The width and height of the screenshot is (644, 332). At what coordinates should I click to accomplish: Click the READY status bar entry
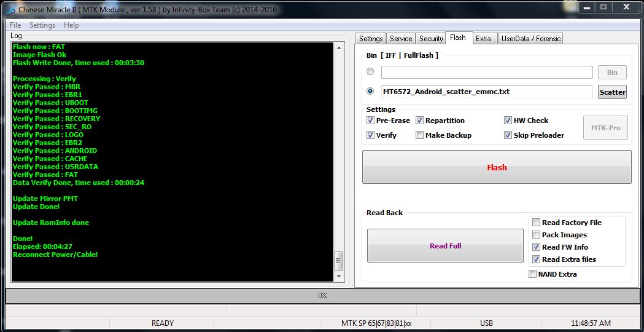(x=163, y=323)
